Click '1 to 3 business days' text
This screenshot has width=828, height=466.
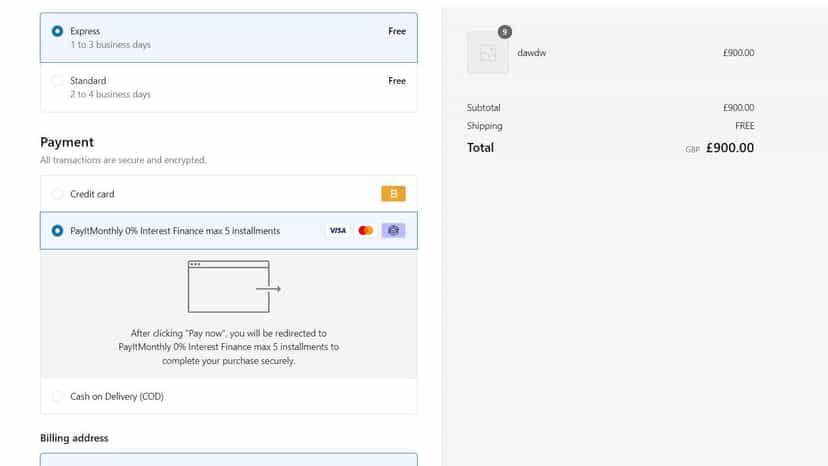pos(110,45)
